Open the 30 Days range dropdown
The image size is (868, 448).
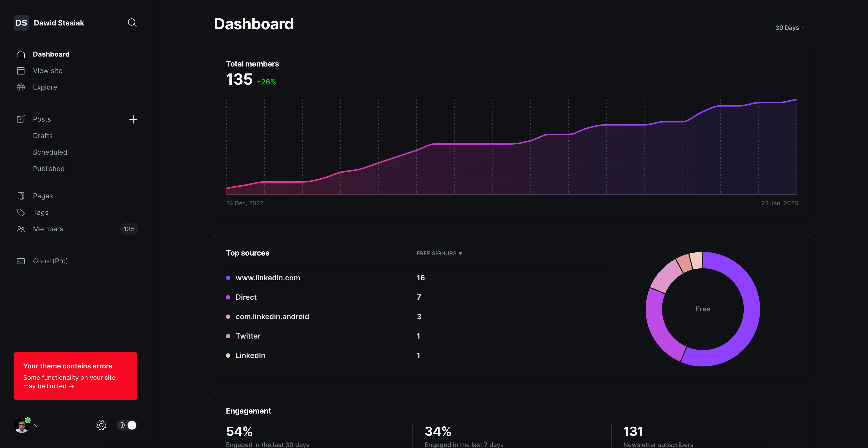[790, 28]
